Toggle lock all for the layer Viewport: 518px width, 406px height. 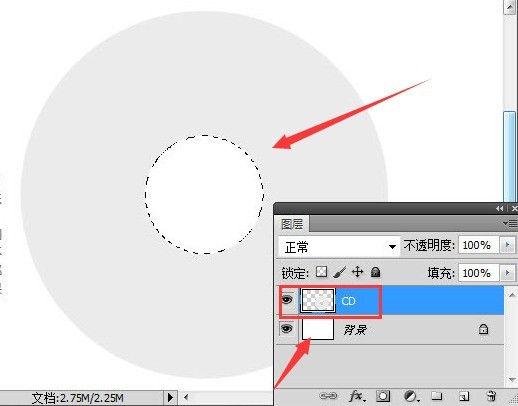(x=375, y=272)
